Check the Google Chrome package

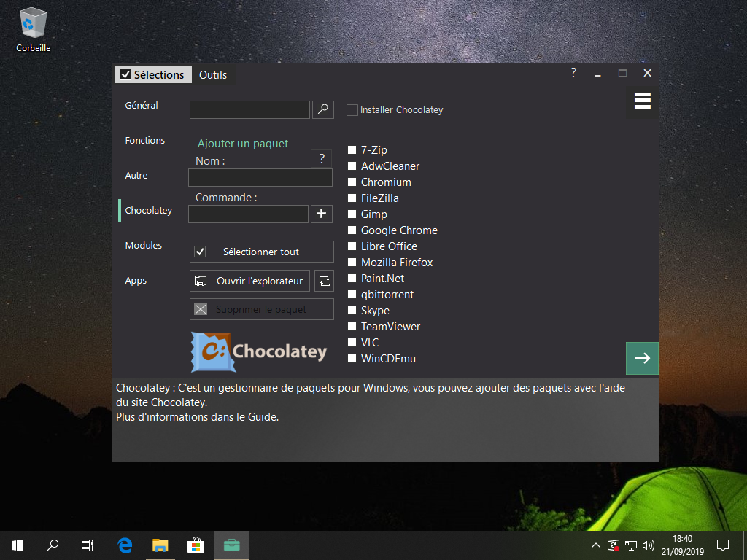pos(352,230)
